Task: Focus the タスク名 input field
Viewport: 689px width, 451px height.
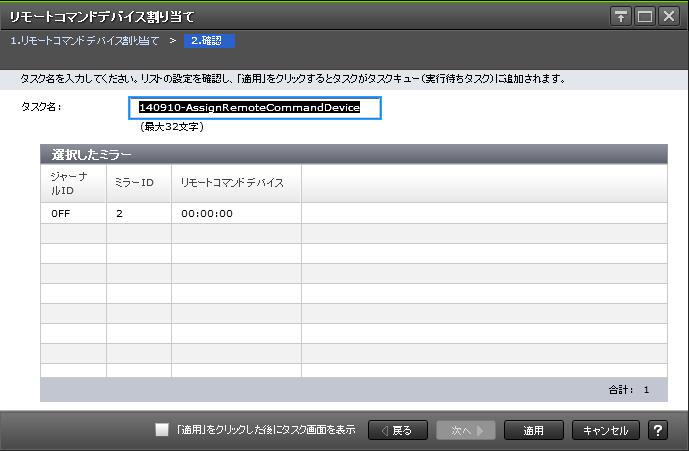Action: click(x=255, y=108)
